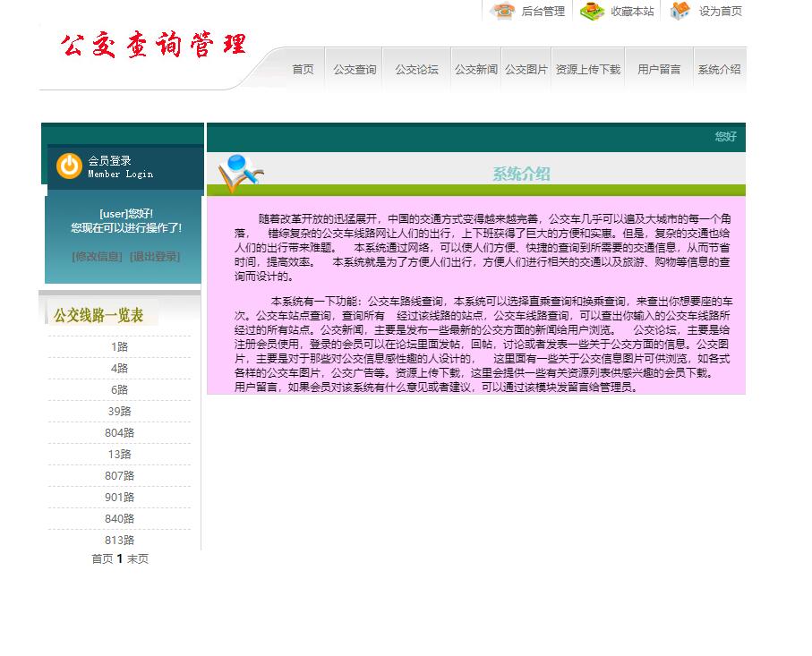
Task: Click the 公交查询管理 site logo
Action: pos(152,45)
